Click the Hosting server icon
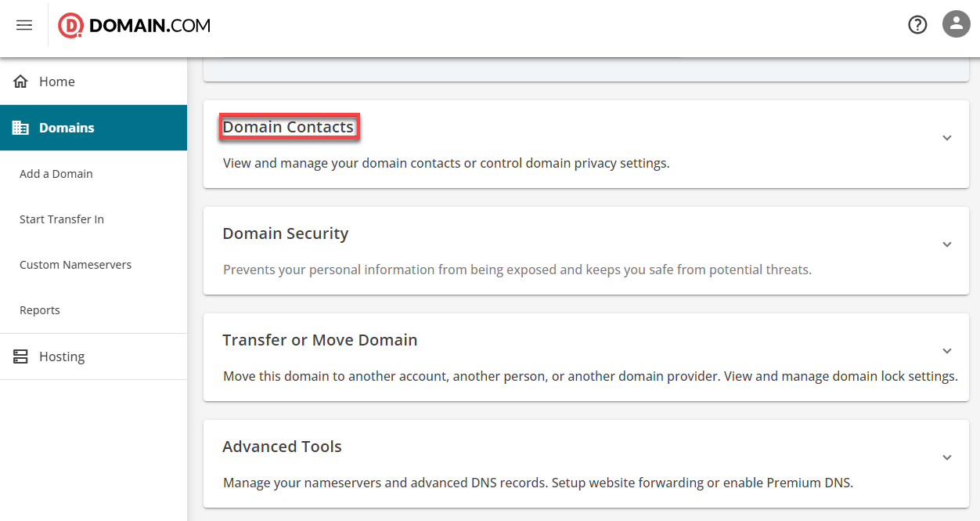Viewport: 980px width, 521px height. [x=20, y=356]
